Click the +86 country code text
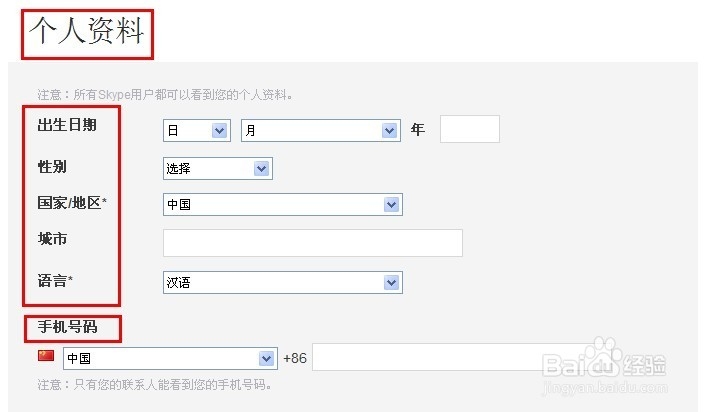The image size is (707, 412). click(295, 358)
